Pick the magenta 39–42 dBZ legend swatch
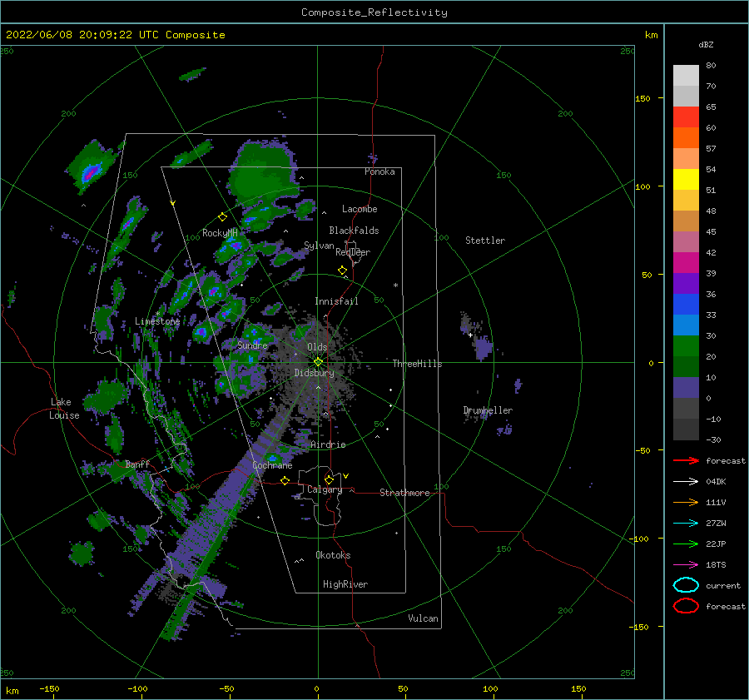The height and width of the screenshot is (700, 749). click(686, 263)
